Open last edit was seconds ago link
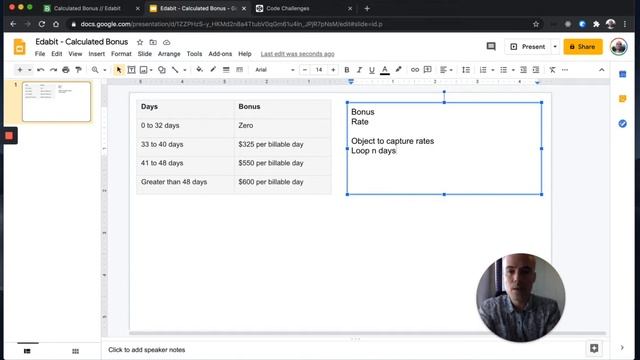The width and height of the screenshot is (640, 360). pyautogui.click(x=298, y=54)
